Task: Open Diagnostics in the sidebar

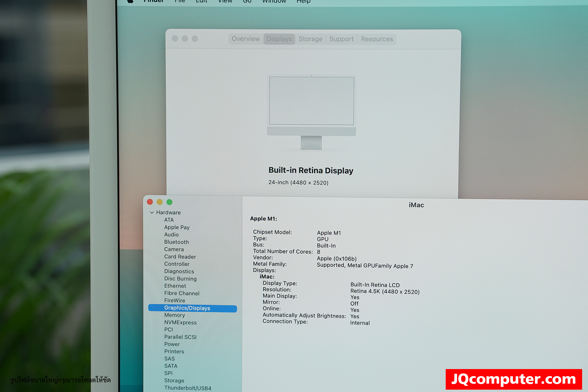Action: (x=179, y=271)
